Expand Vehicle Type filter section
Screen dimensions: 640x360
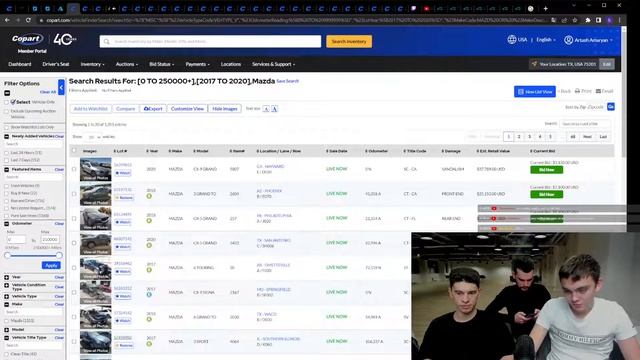pos(7,296)
